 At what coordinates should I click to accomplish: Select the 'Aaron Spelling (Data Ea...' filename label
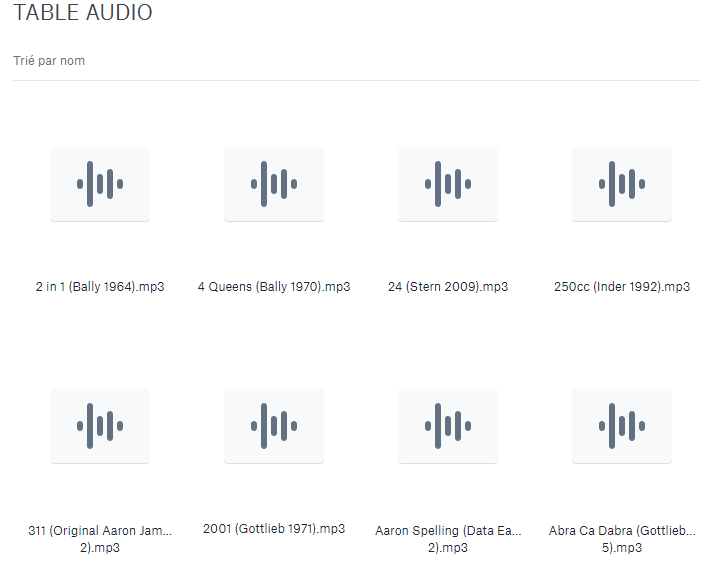tap(448, 531)
